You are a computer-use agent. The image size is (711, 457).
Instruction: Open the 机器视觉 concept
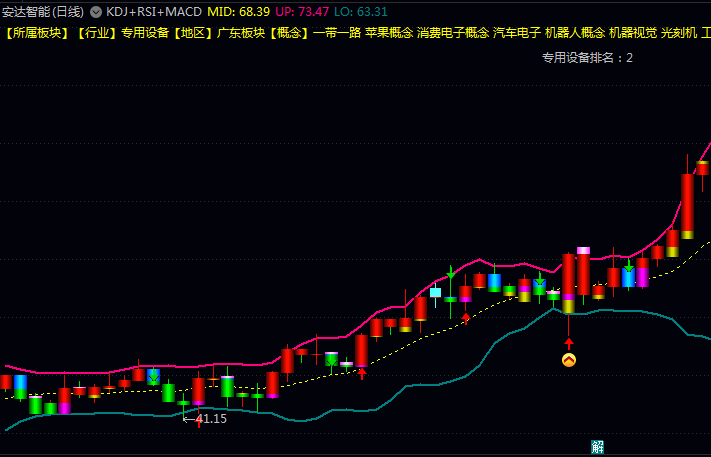[x=633, y=33]
